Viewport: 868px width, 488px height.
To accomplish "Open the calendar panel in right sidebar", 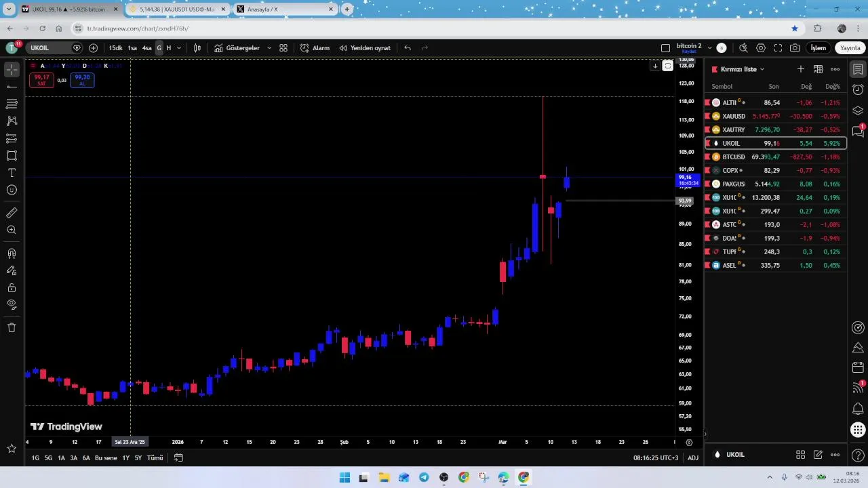I will pos(858,367).
